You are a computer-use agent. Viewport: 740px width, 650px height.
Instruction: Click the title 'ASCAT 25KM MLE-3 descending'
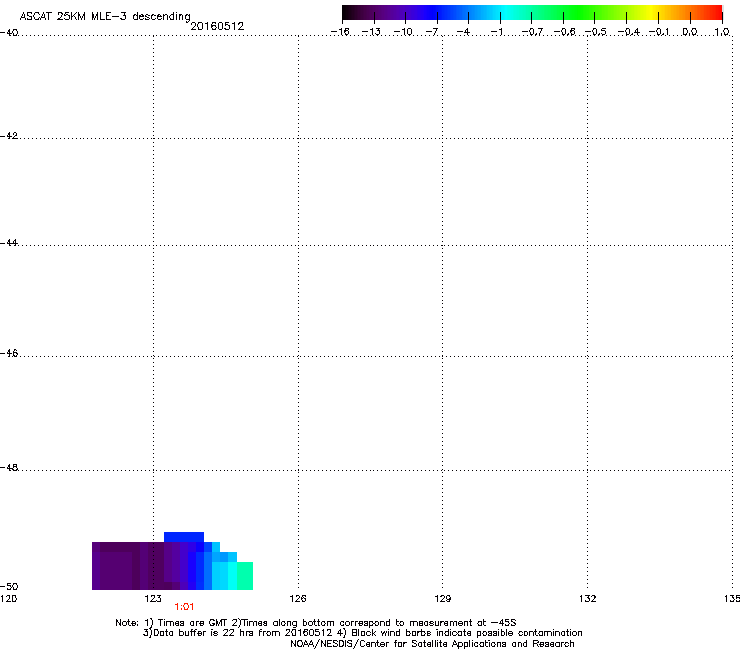(105, 17)
